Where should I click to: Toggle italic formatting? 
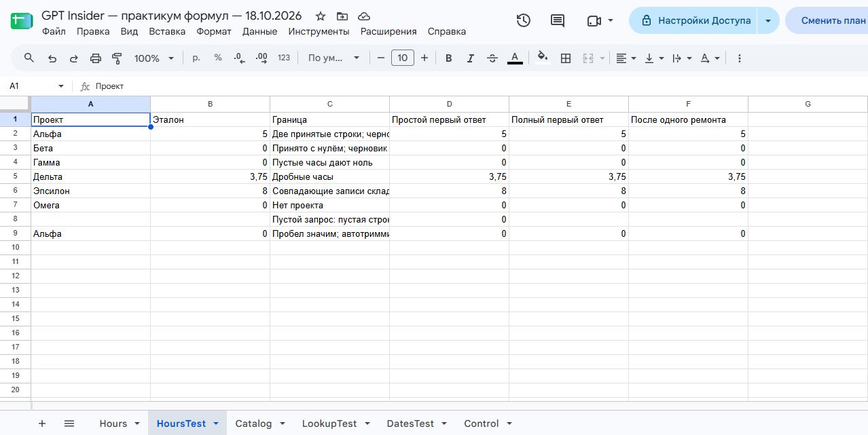click(x=470, y=58)
